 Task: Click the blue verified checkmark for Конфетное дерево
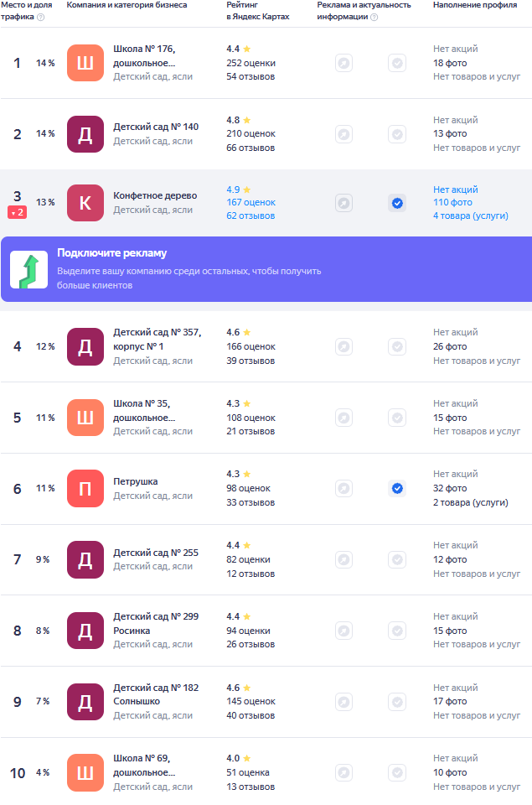397,203
